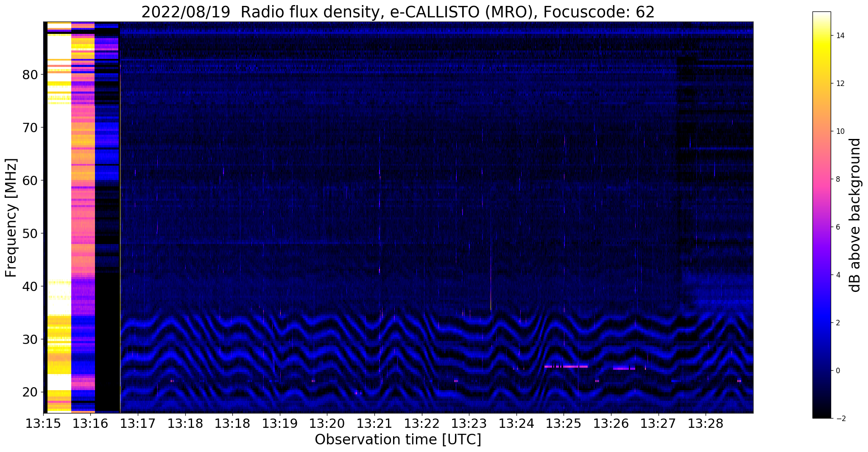Click the 13:25 time tick label
Image resolution: width=868 pixels, height=452 pixels.
564,424
